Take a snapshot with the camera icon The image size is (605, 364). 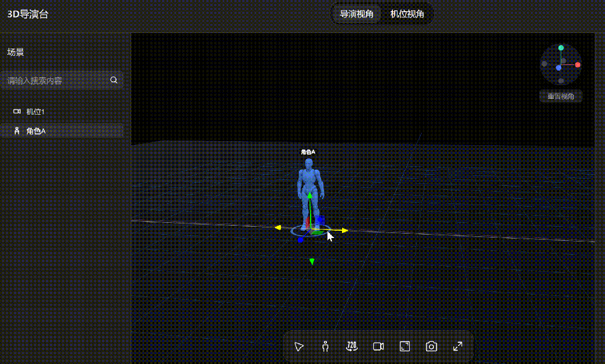point(431,346)
